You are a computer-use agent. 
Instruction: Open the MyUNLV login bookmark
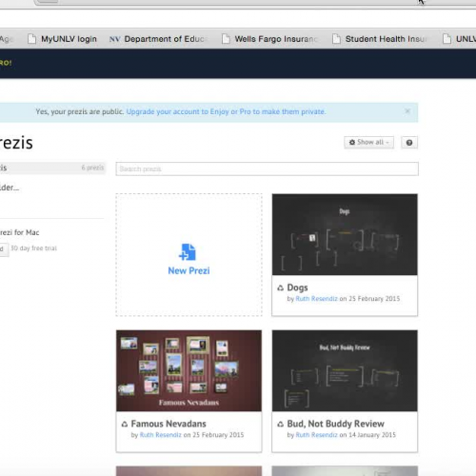point(63,39)
